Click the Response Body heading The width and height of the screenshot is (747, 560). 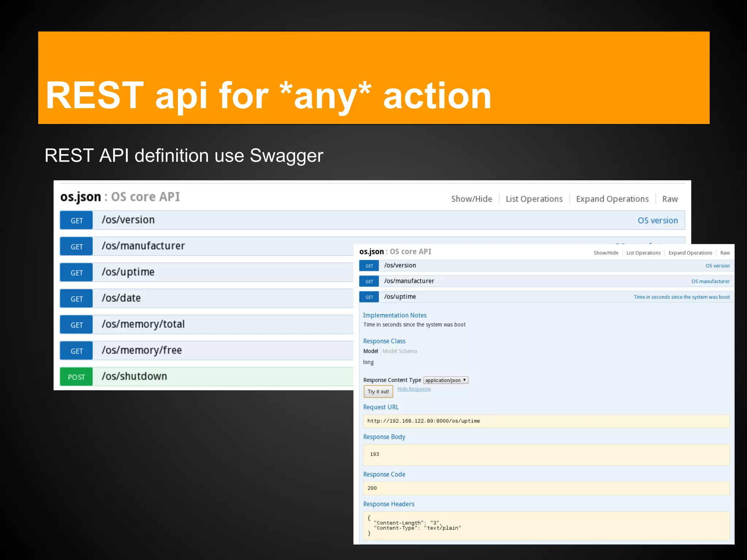tap(384, 437)
